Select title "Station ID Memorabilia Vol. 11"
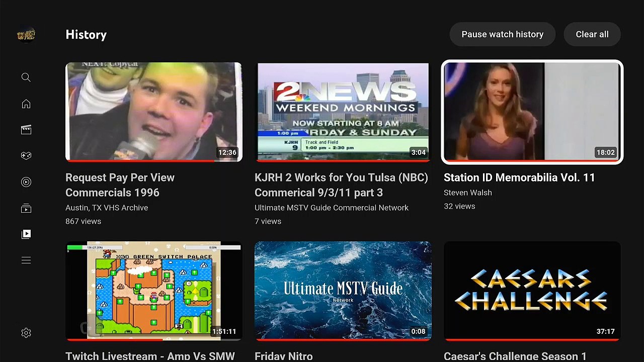 point(519,177)
